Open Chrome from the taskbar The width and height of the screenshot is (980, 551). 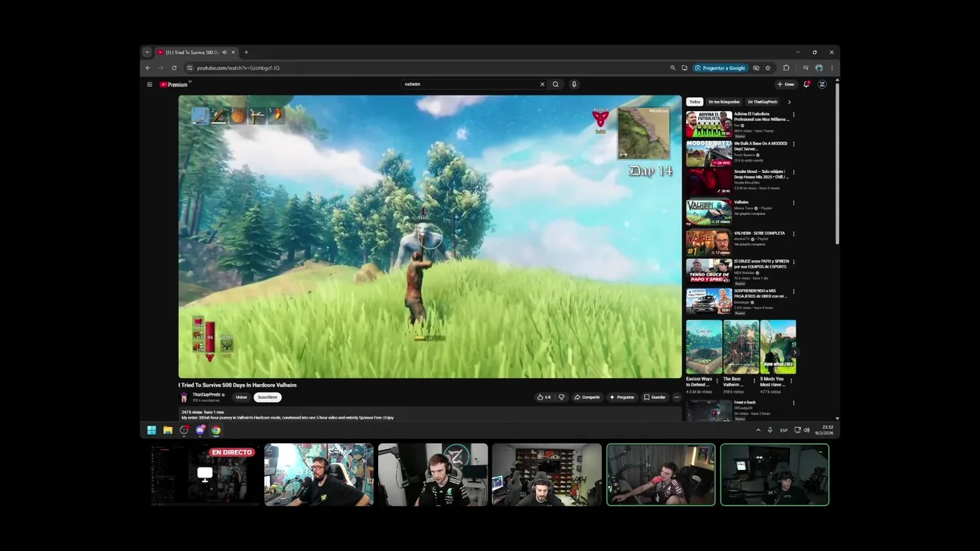216,430
